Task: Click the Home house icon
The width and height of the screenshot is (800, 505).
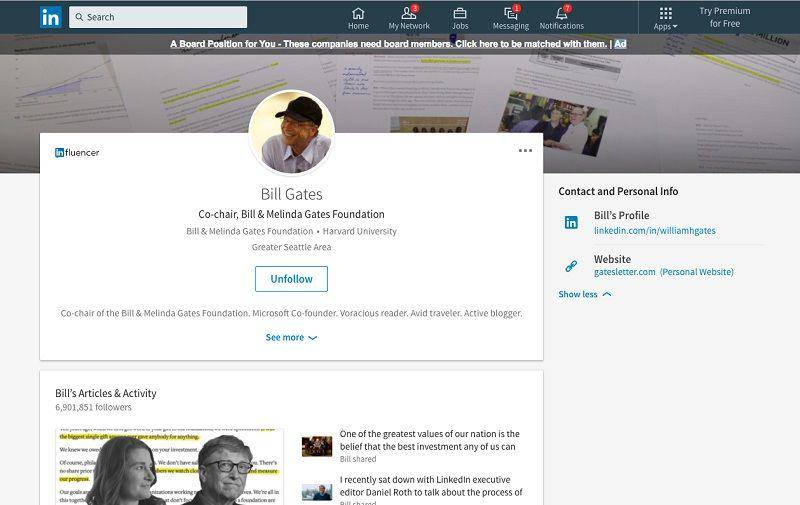Action: tap(358, 13)
